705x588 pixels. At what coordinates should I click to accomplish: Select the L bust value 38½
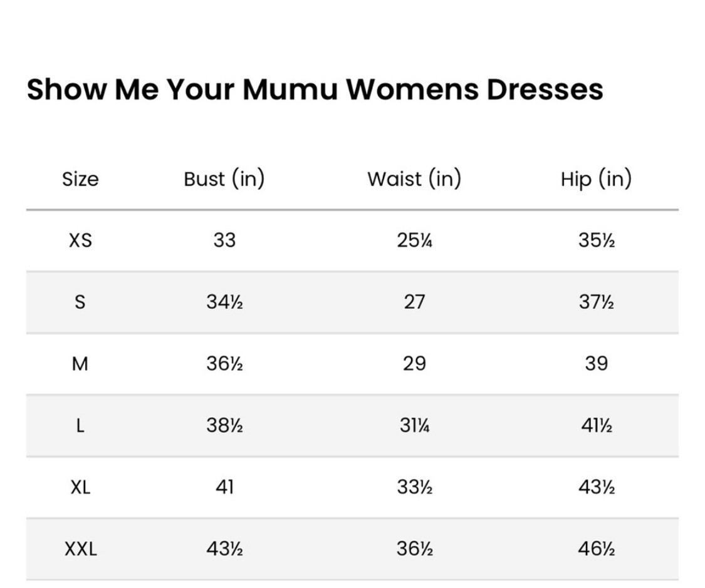pos(224,426)
